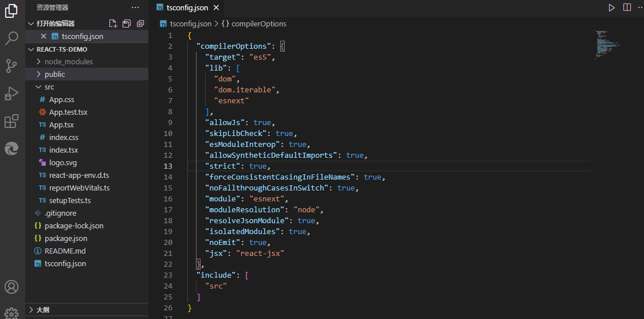Open logo.svg in the file tree
The image size is (644, 319).
click(x=63, y=162)
